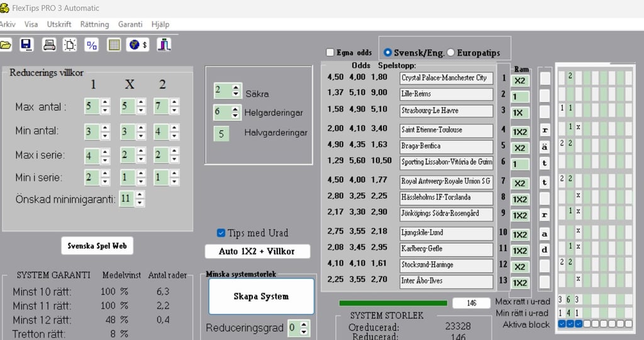Click the purple podium toolbar icon

[x=164, y=45]
